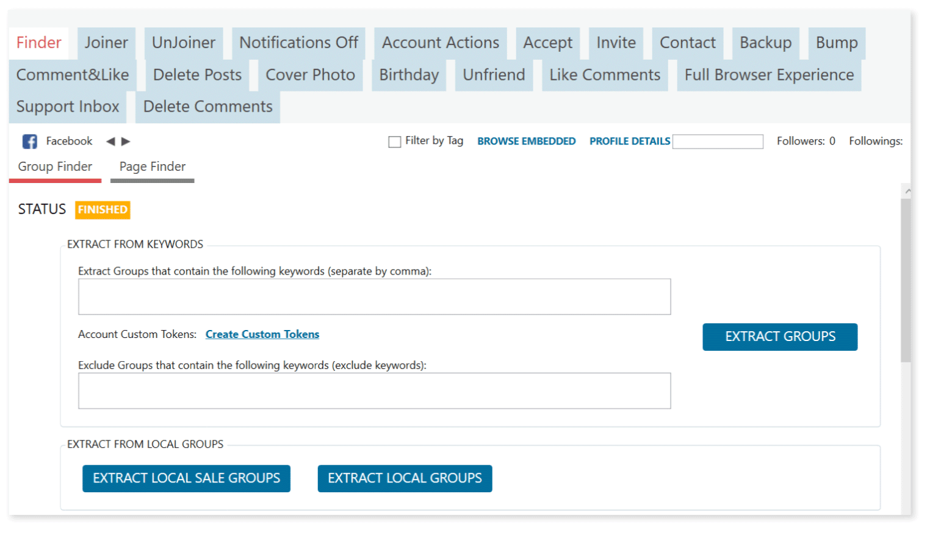The height and width of the screenshot is (560, 941).
Task: Click the exclude keywords text box
Action: pos(374,391)
